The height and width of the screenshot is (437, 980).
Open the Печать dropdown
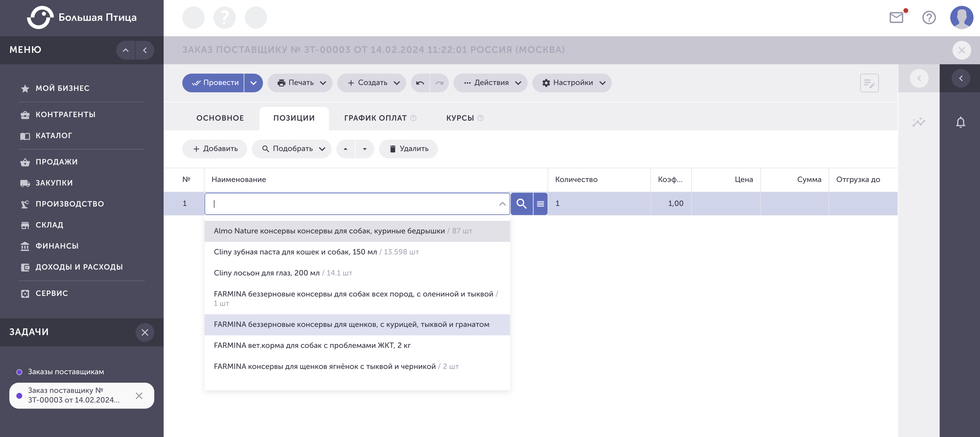click(300, 83)
